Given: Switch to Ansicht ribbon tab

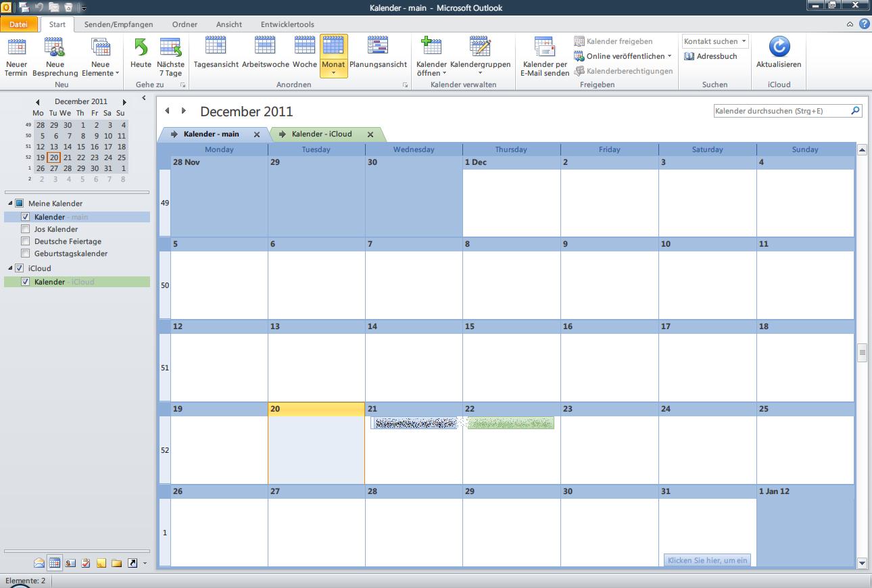Looking at the screenshot, I should click(x=229, y=24).
